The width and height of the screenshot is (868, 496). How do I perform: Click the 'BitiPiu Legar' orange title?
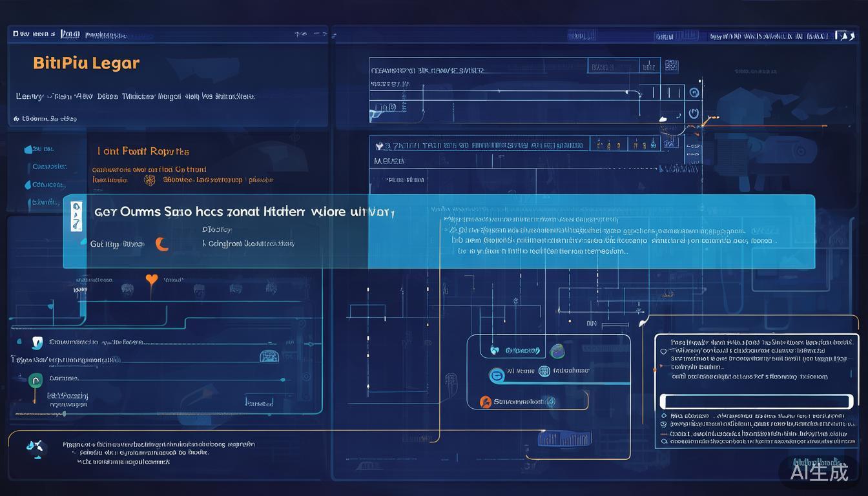click(86, 63)
